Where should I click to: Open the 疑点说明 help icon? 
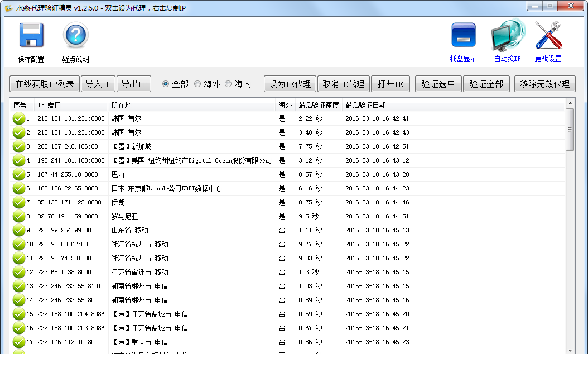point(76,35)
